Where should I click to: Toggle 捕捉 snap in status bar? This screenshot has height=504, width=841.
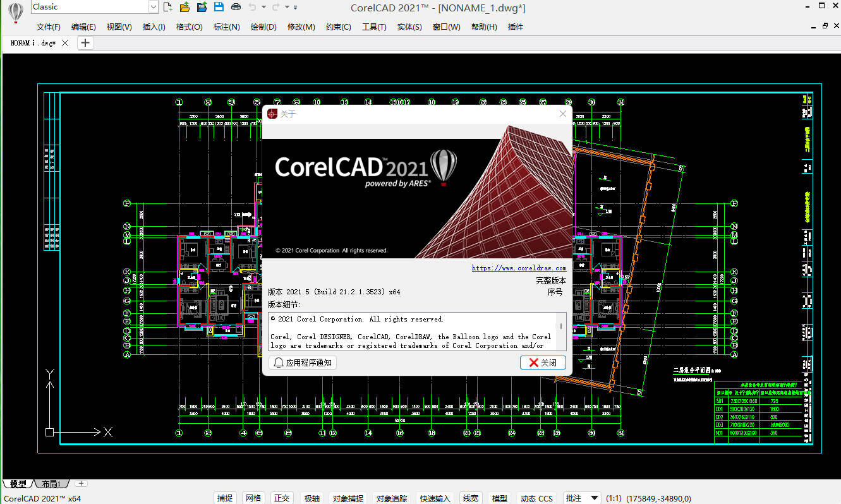coord(225,498)
